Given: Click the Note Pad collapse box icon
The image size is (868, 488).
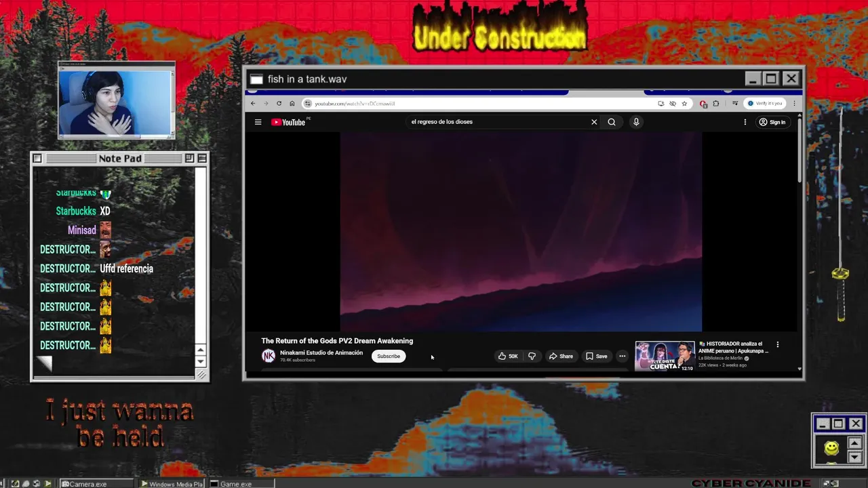Looking at the screenshot, I should click(x=189, y=159).
